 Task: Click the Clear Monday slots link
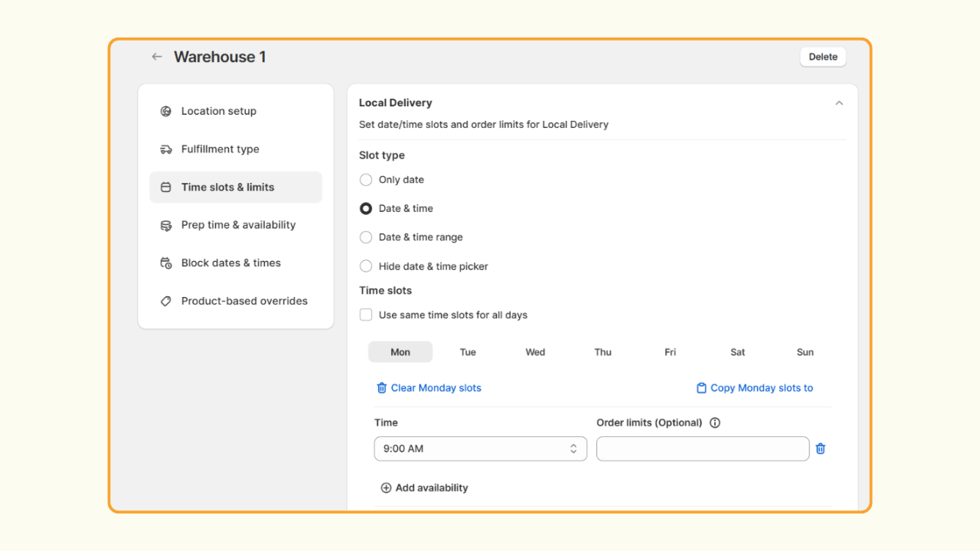point(429,388)
